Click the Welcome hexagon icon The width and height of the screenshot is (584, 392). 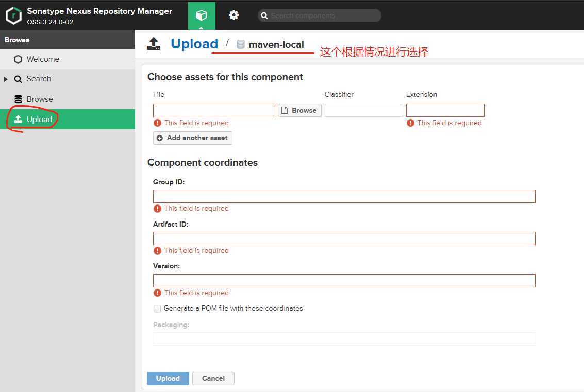point(18,60)
